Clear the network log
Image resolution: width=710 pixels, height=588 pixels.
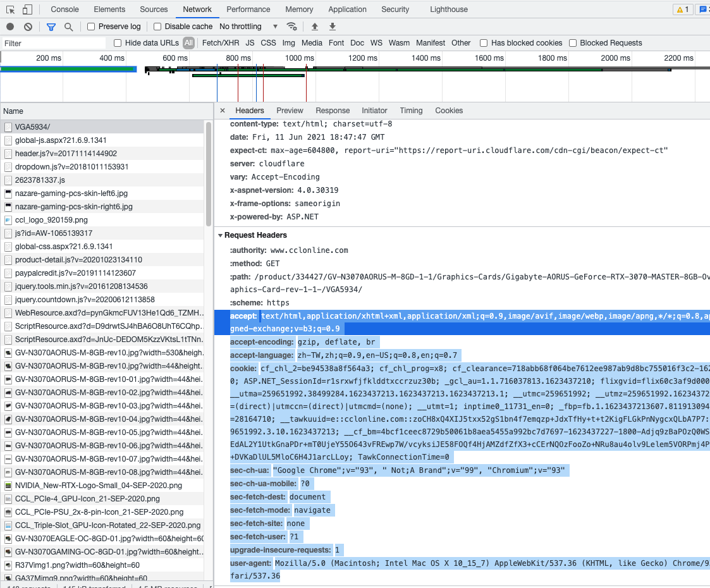point(28,27)
